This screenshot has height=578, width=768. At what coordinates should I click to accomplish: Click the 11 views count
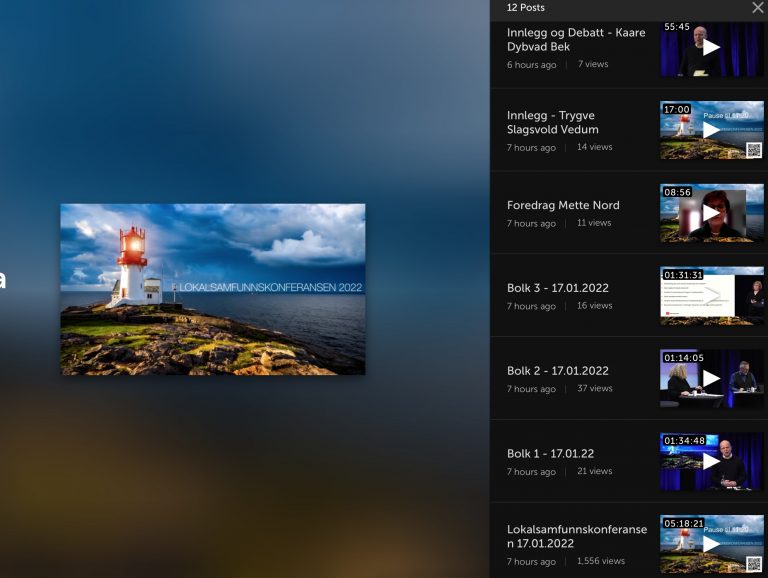(x=594, y=222)
